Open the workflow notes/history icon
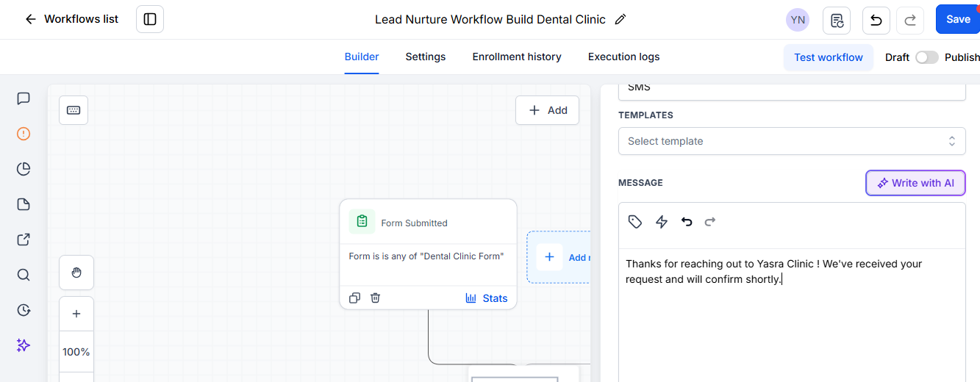980x382 pixels. [x=837, y=20]
